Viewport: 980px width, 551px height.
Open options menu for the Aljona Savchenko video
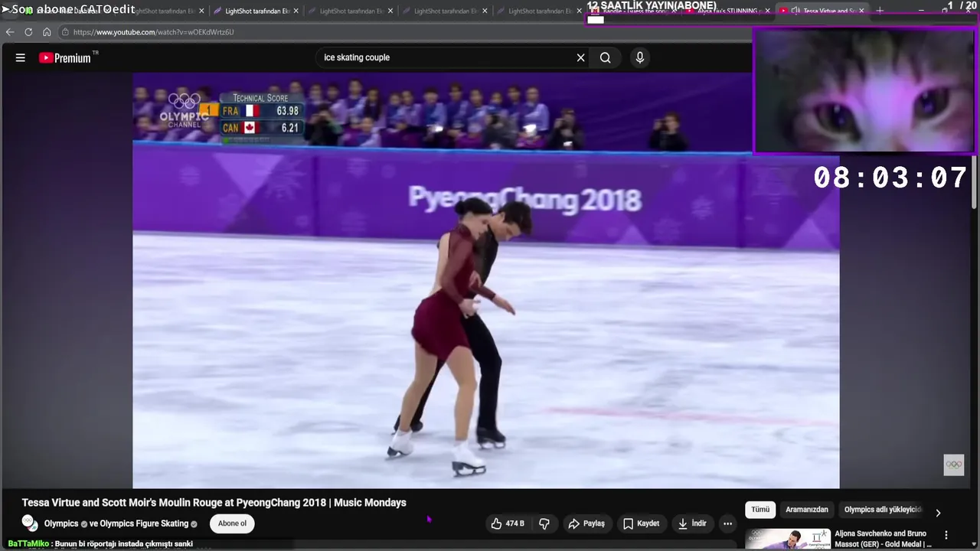click(946, 535)
